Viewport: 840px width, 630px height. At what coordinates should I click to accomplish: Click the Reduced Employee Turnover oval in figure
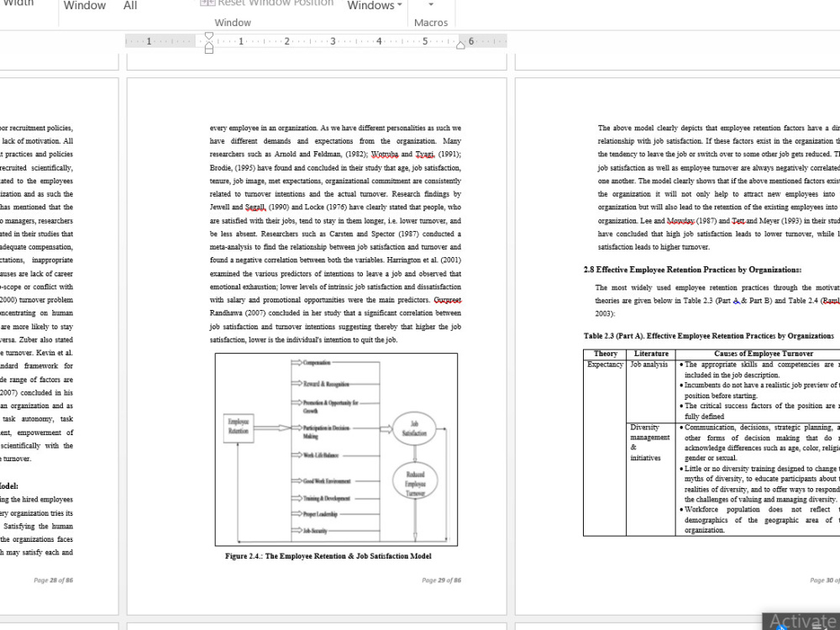pyautogui.click(x=415, y=481)
